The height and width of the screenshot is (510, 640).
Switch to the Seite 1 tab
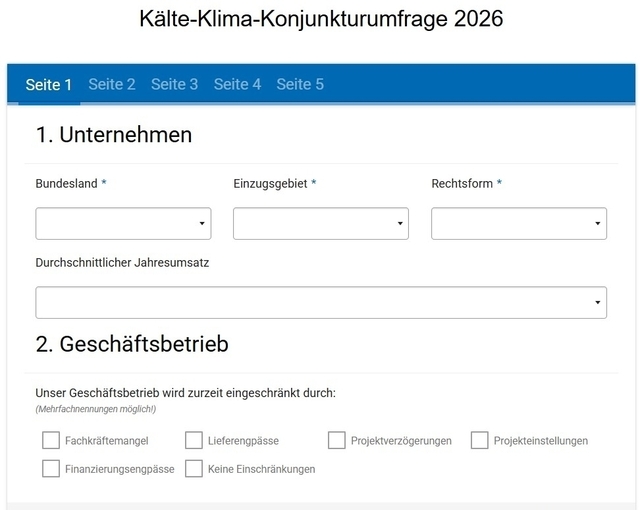click(x=48, y=85)
